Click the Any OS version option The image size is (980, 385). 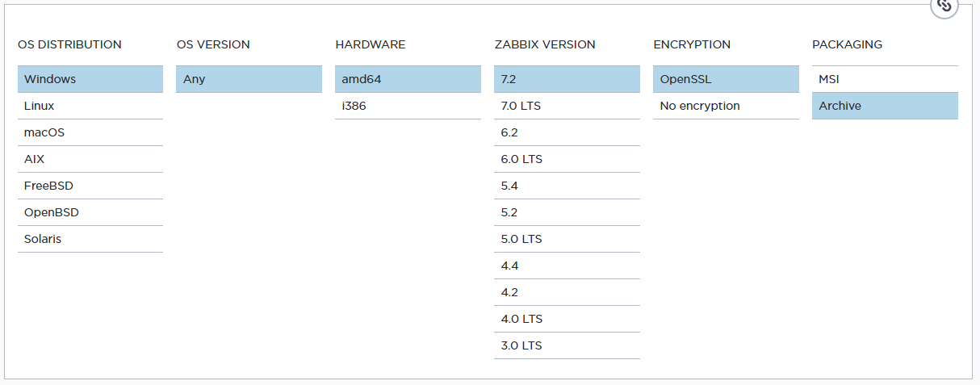click(x=249, y=79)
